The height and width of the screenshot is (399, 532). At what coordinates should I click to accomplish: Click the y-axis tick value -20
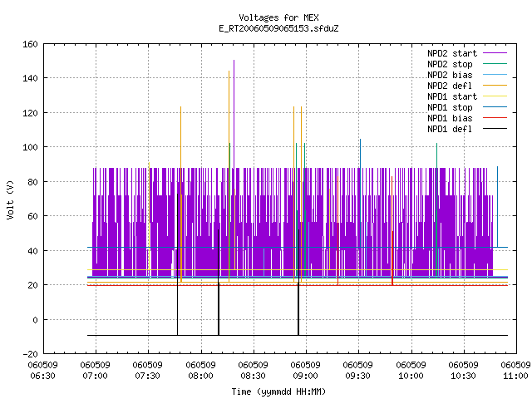30,354
